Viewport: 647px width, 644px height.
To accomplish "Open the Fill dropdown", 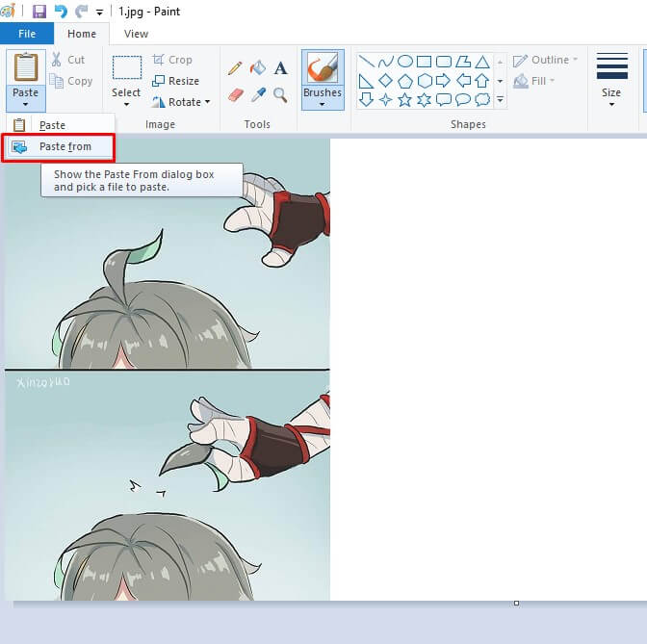I will 533,81.
